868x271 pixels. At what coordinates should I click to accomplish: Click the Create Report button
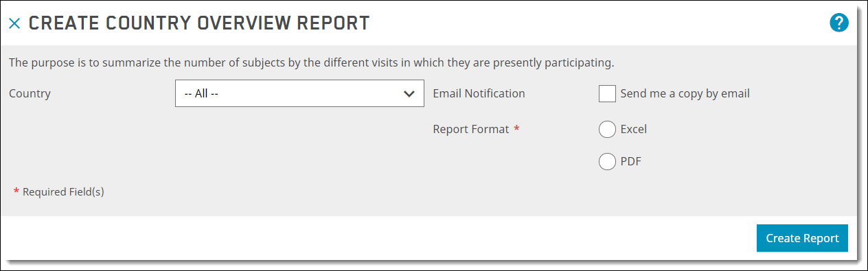(x=802, y=238)
